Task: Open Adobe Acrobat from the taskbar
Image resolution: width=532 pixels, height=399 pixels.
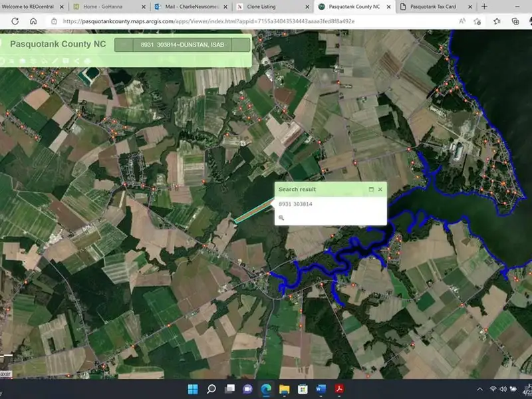Action: click(338, 389)
